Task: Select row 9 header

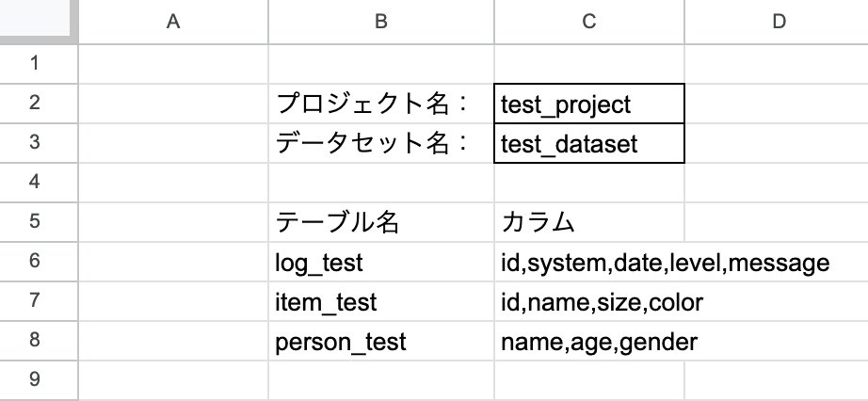Action: pyautogui.click(x=38, y=379)
